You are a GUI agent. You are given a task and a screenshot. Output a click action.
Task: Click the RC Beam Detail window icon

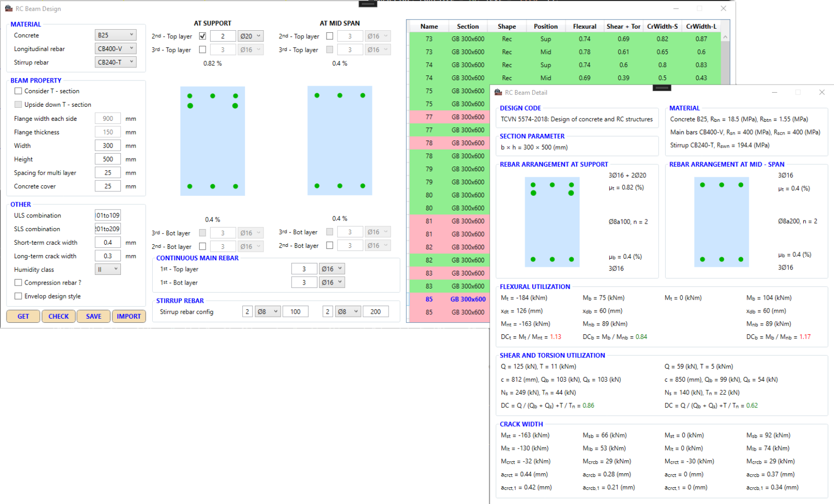[498, 92]
